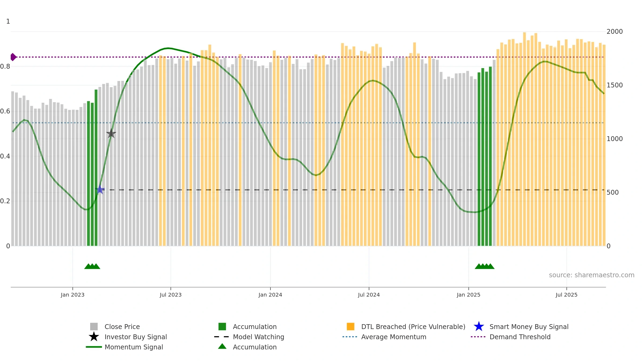Click the sharemaestro.com source text
This screenshot has width=644, height=362.
point(591,275)
